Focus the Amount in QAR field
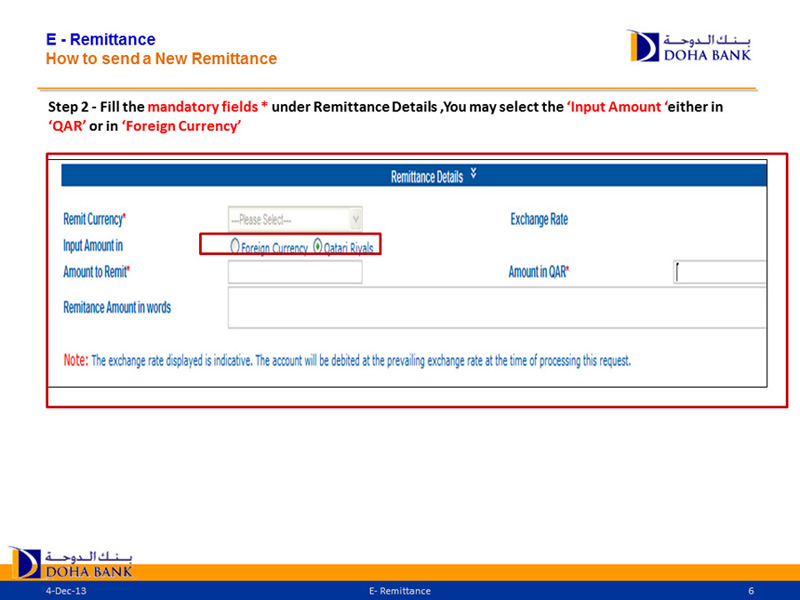The height and width of the screenshot is (600, 800). pos(720,272)
